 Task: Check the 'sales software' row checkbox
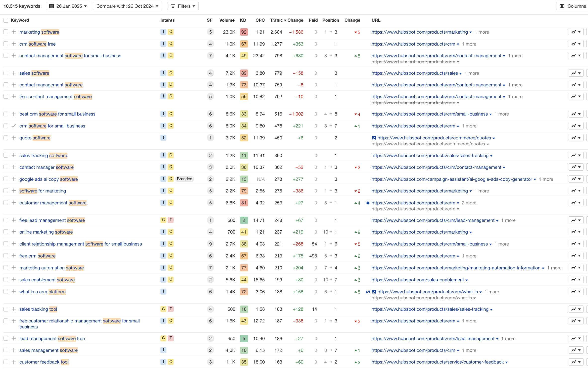coord(6,73)
